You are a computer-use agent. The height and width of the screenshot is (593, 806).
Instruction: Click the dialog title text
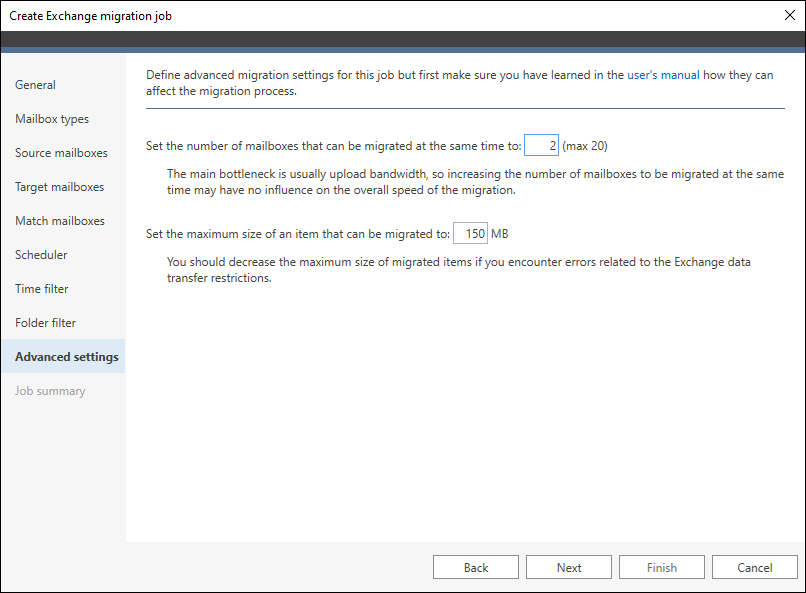tap(90, 16)
